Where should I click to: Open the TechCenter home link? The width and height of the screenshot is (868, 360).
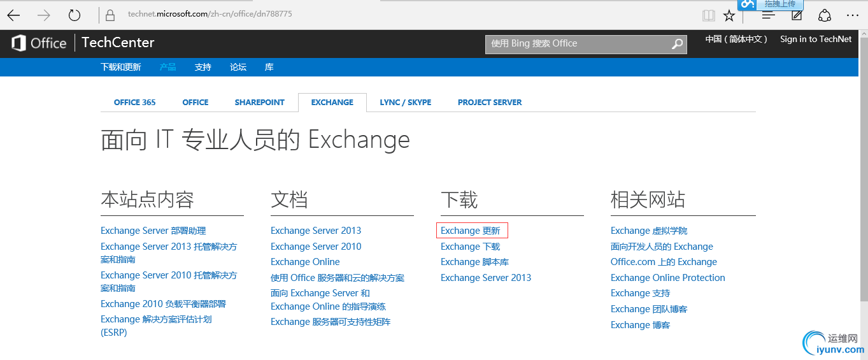click(x=118, y=43)
